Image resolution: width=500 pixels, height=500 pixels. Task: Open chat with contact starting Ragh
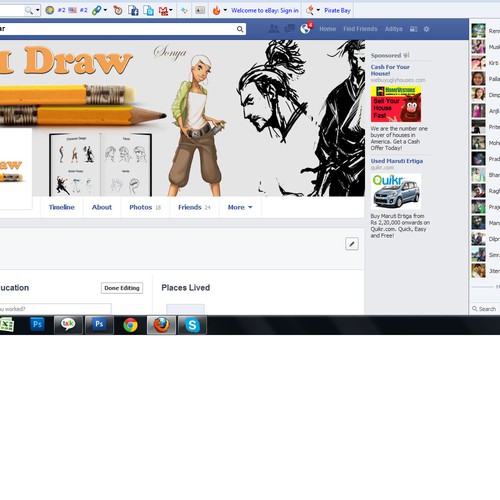click(485, 191)
